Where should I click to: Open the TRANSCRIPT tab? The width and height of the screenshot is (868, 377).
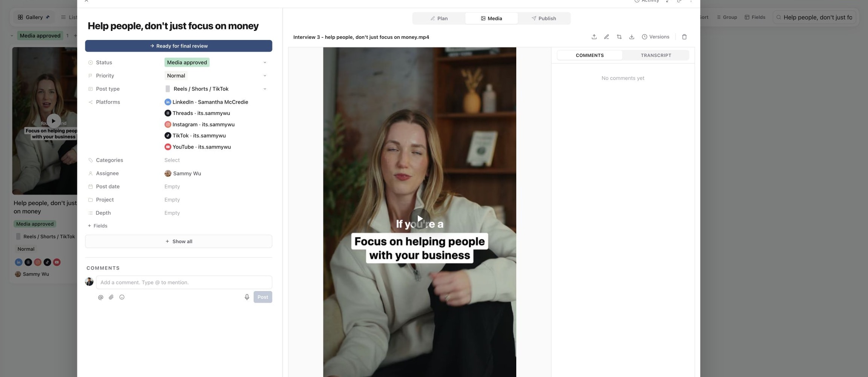pyautogui.click(x=656, y=55)
